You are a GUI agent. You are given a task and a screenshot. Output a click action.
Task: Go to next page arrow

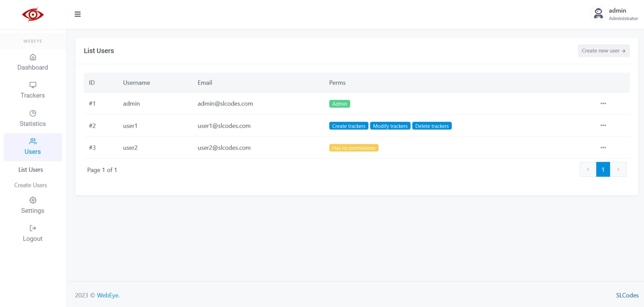click(x=618, y=170)
